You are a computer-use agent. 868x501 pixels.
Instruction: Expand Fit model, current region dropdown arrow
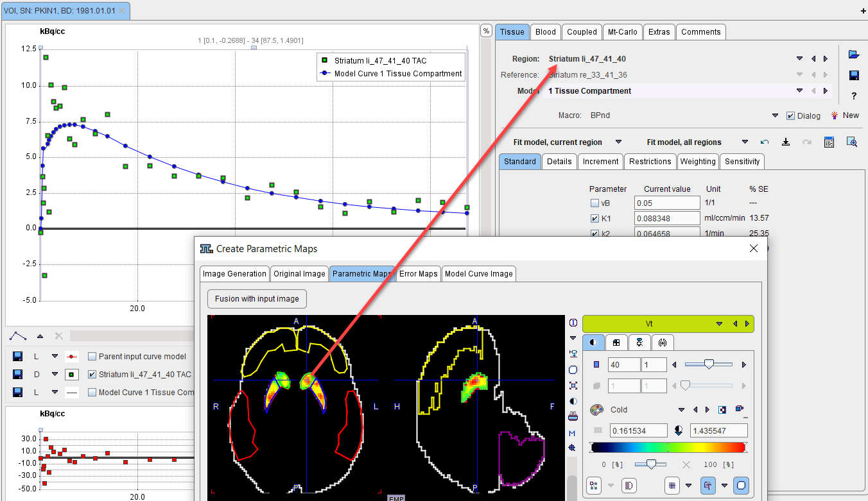(619, 142)
